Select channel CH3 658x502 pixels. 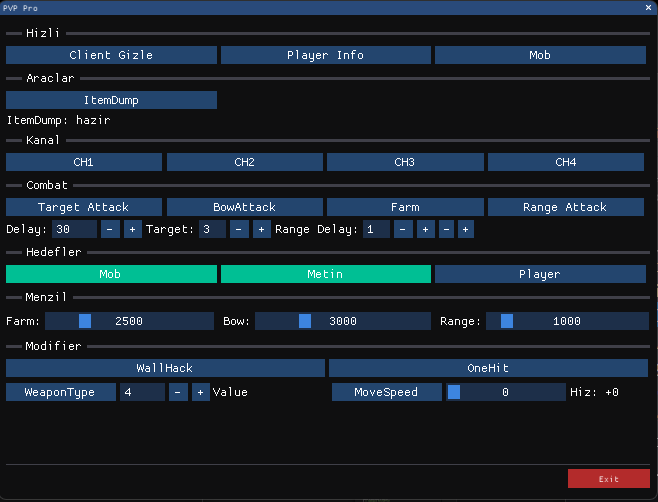click(x=404, y=162)
